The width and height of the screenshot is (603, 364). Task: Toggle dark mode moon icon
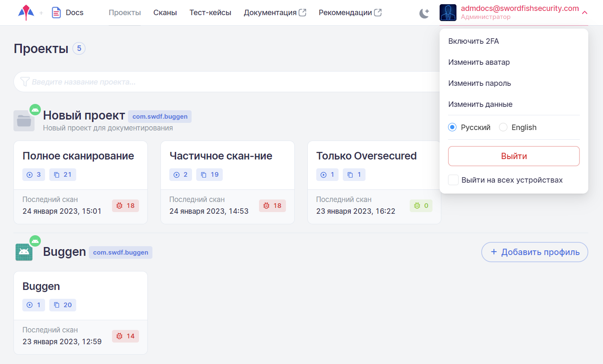(x=424, y=13)
